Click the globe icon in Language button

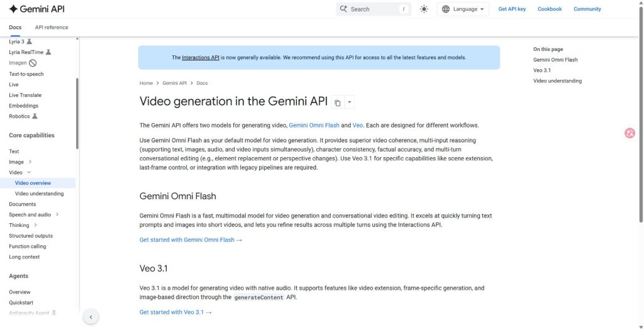coord(446,9)
